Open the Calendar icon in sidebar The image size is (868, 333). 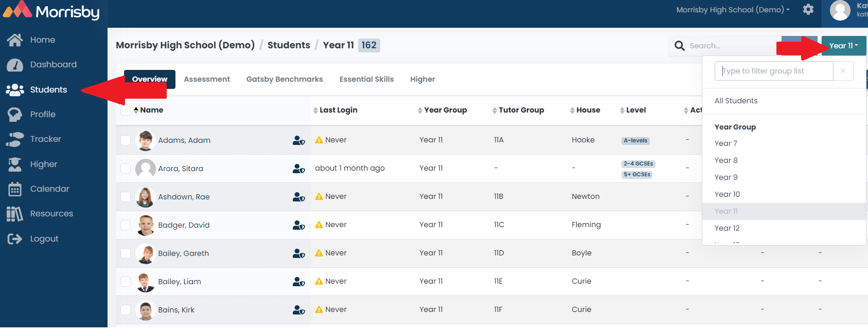coord(15,189)
